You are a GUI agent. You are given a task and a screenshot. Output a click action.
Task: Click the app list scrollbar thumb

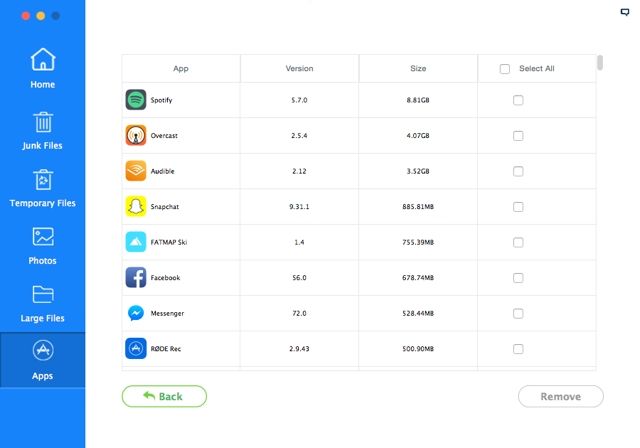click(600, 62)
